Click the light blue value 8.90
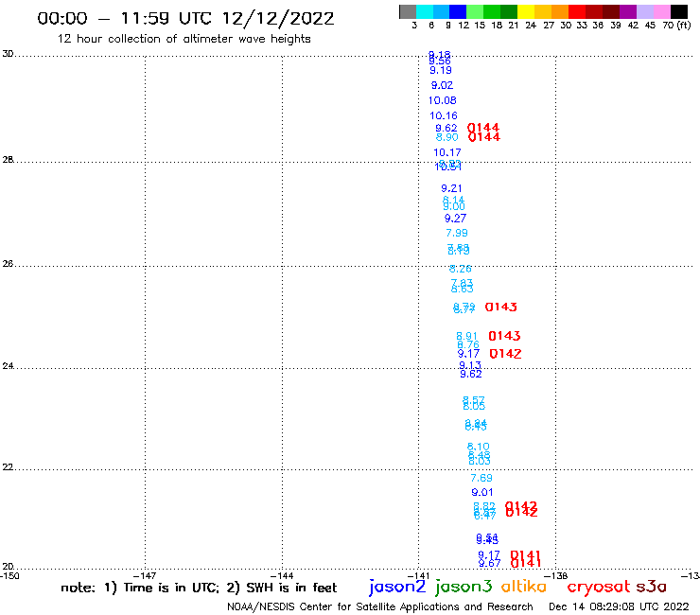Screen dimensions: 700x615 coord(446,137)
